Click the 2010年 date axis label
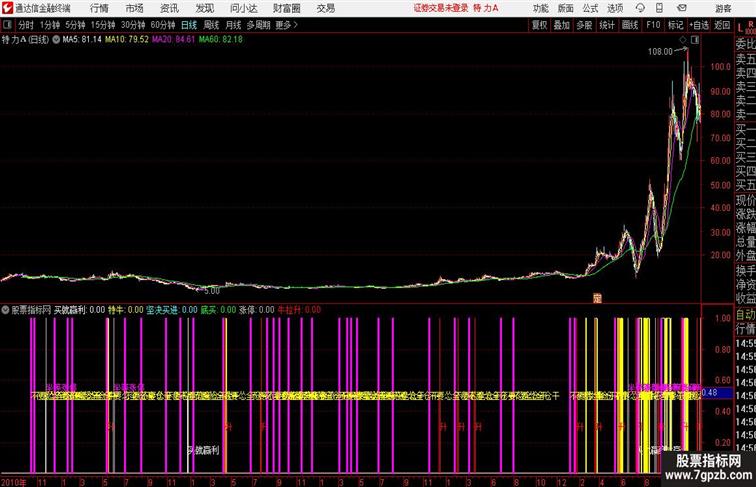Image resolution: width=756 pixels, height=487 pixels. (x=14, y=482)
